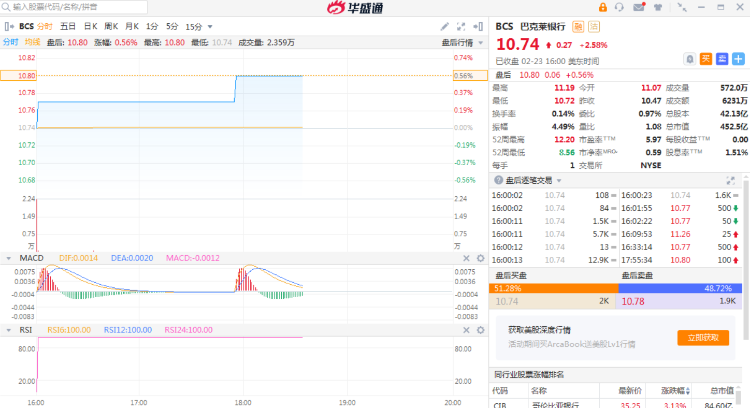Click the compact window mode arrows icon
This screenshot has height=408, width=750.
682,7
